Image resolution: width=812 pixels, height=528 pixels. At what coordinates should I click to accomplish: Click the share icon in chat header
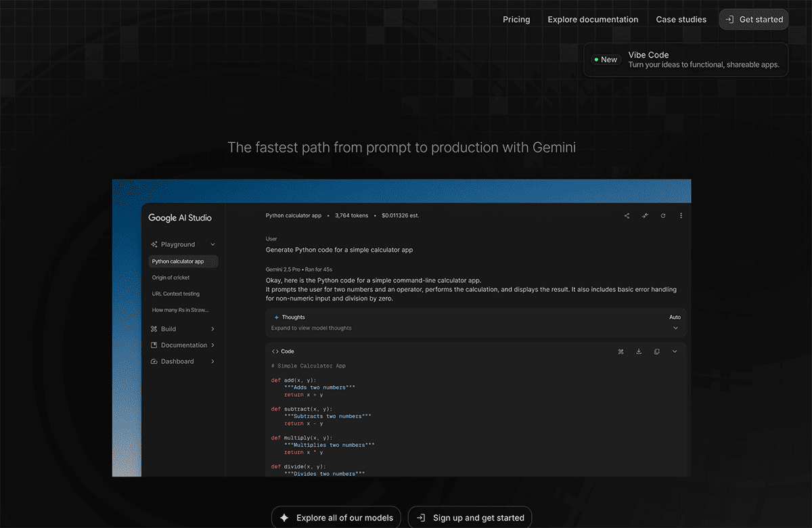point(627,216)
